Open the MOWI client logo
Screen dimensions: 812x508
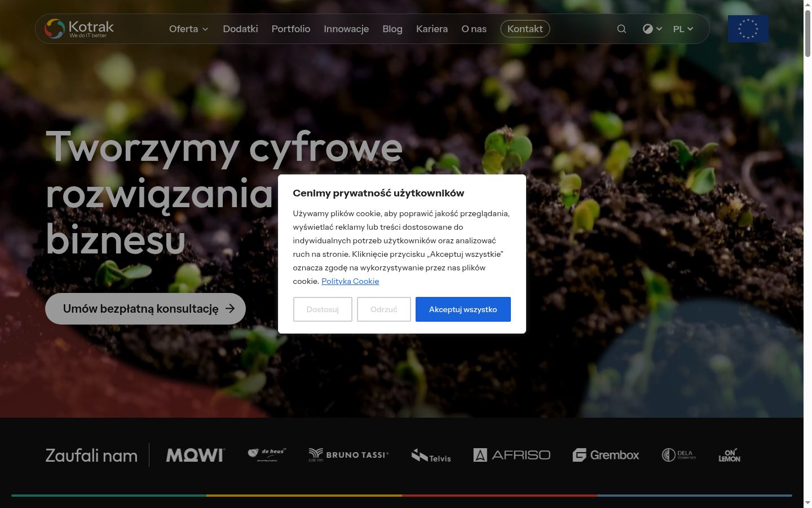tap(195, 455)
